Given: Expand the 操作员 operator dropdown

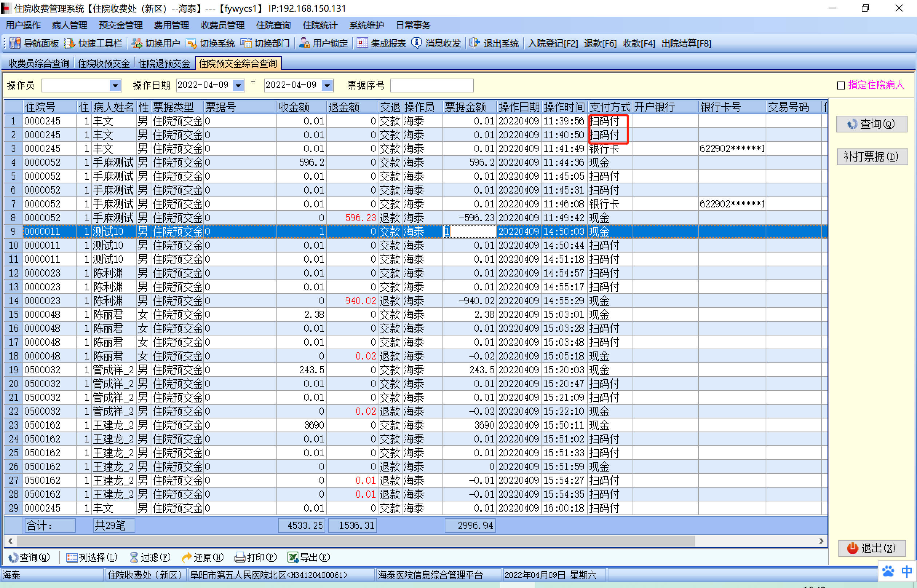Looking at the screenshot, I should pyautogui.click(x=115, y=86).
